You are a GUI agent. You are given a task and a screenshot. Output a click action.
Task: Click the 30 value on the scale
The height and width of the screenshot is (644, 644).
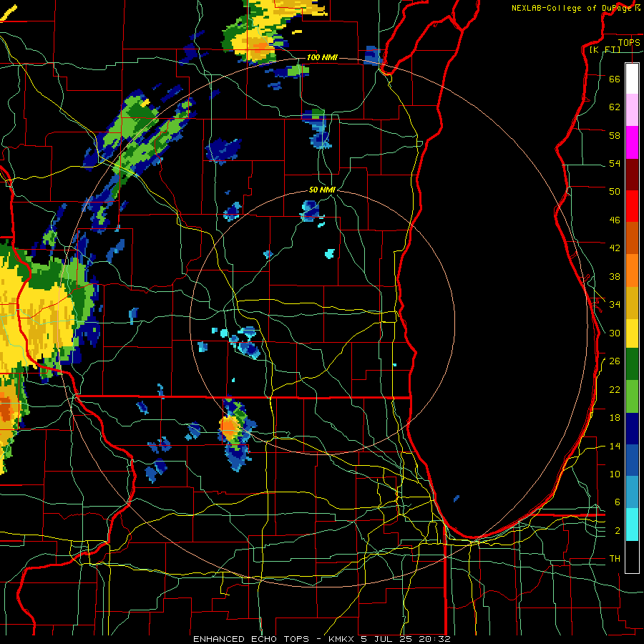[x=615, y=333]
